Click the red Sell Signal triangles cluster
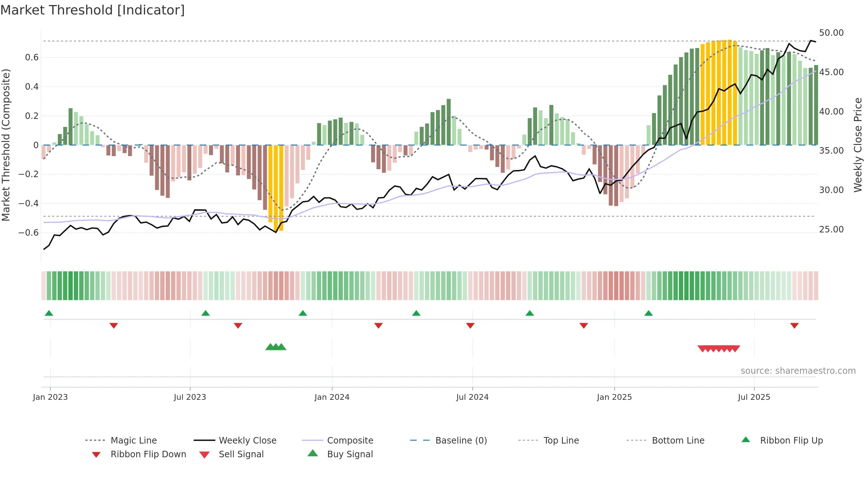This screenshot has height=488, width=868. point(719,348)
